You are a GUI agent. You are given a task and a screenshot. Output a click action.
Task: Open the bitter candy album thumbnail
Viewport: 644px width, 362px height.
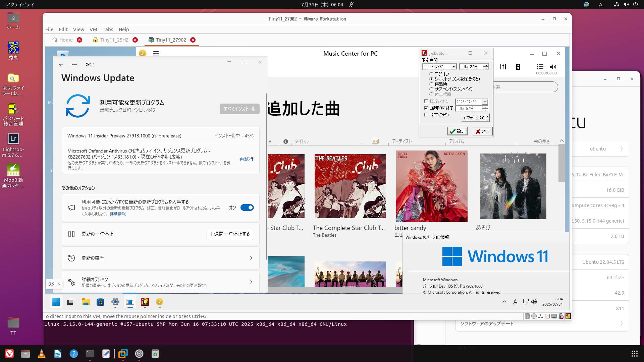coord(432,186)
